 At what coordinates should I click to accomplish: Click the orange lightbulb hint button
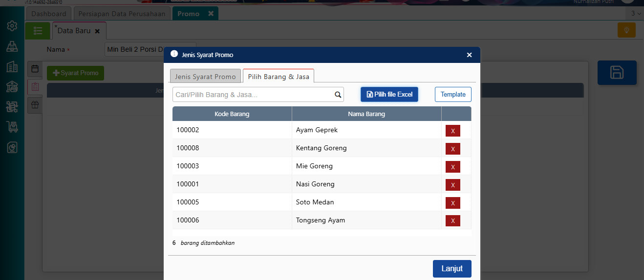(x=626, y=30)
